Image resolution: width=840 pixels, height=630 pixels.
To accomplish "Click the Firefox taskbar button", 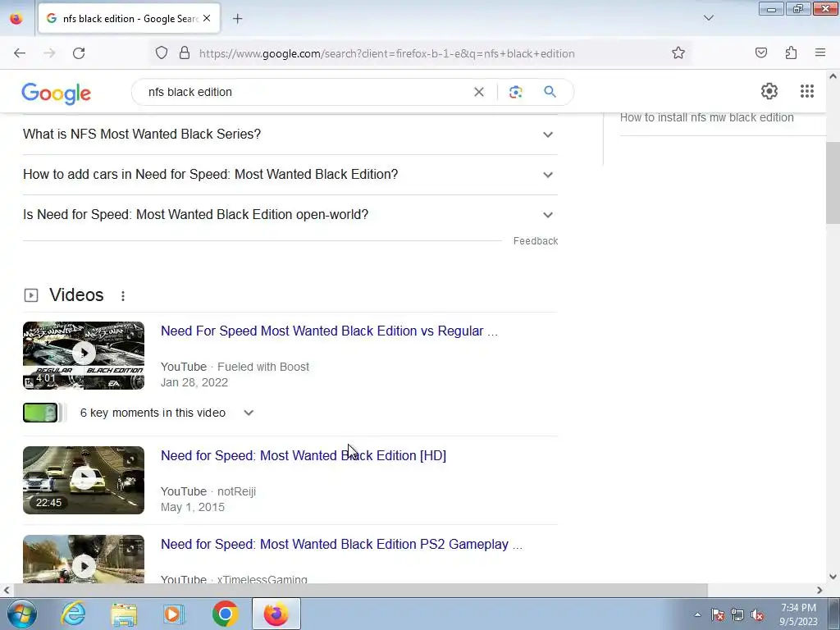I will (x=276, y=614).
